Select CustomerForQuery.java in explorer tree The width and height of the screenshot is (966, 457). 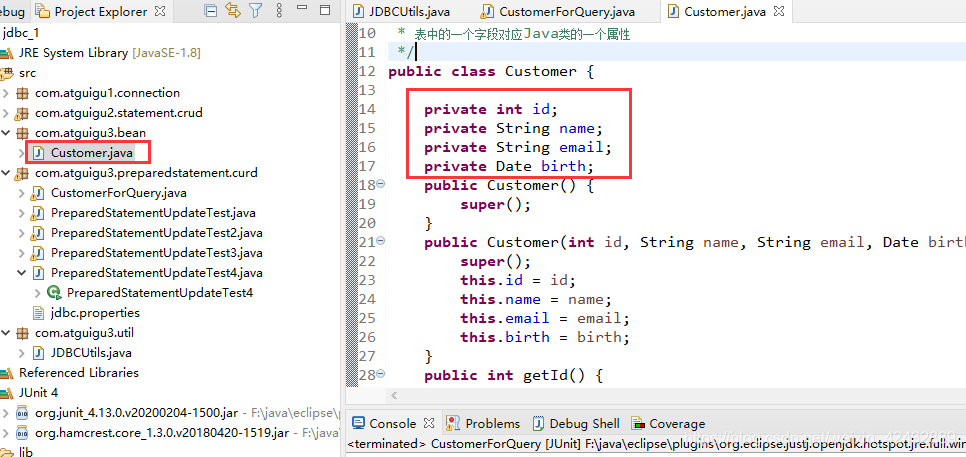click(x=119, y=193)
